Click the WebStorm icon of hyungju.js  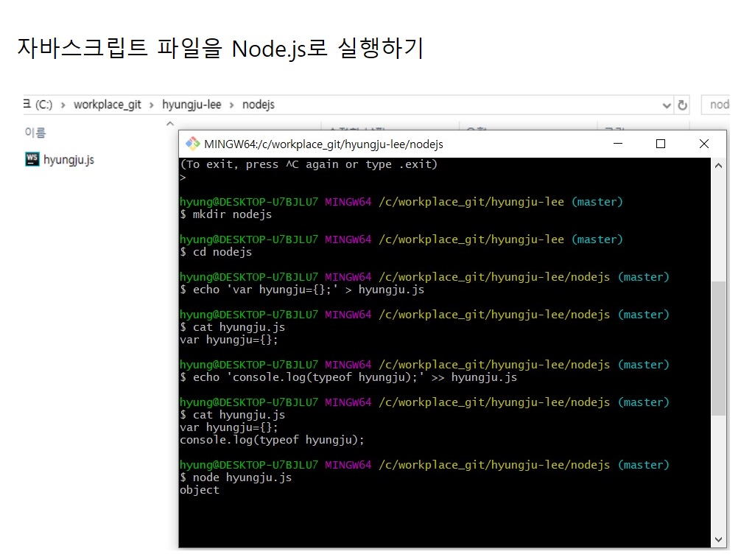pyautogui.click(x=32, y=159)
